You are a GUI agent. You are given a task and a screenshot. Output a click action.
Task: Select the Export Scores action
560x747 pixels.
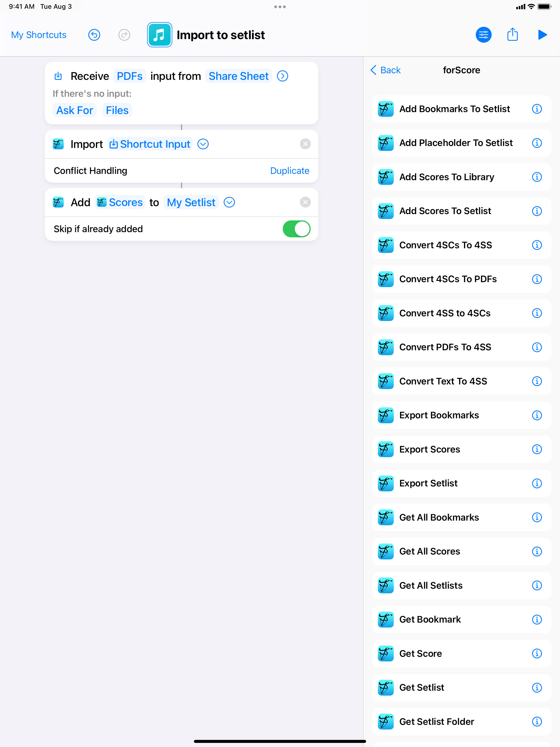pos(461,449)
